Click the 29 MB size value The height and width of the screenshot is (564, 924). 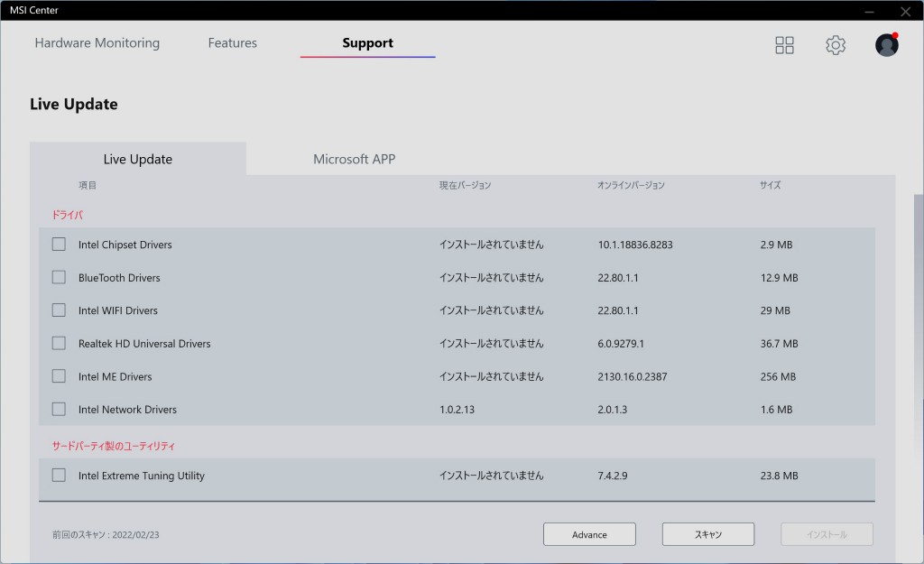click(775, 310)
